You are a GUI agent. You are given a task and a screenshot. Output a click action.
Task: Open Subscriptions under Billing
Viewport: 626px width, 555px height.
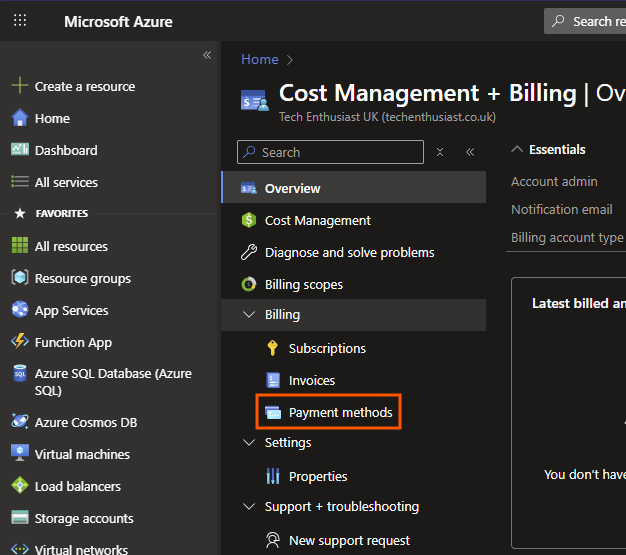(x=327, y=349)
